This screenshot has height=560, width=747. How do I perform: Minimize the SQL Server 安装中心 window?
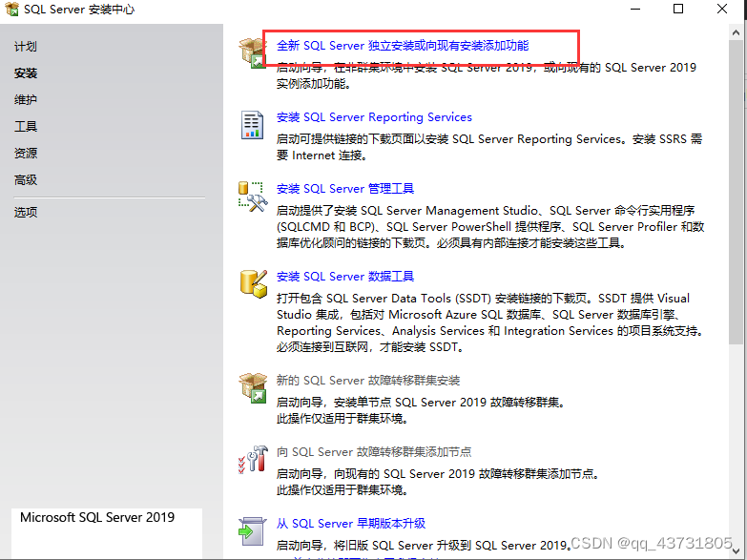click(x=635, y=9)
